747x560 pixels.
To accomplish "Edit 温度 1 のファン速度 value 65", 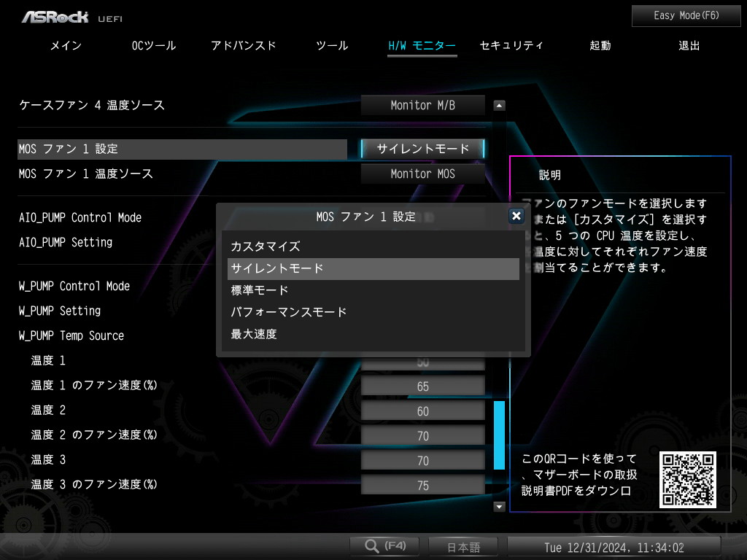I will tap(422, 386).
